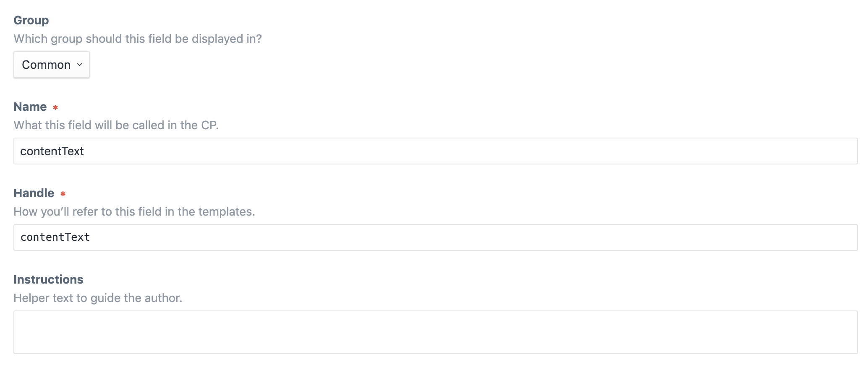868x370 pixels.
Task: Click into the Name input field
Action: coord(435,151)
